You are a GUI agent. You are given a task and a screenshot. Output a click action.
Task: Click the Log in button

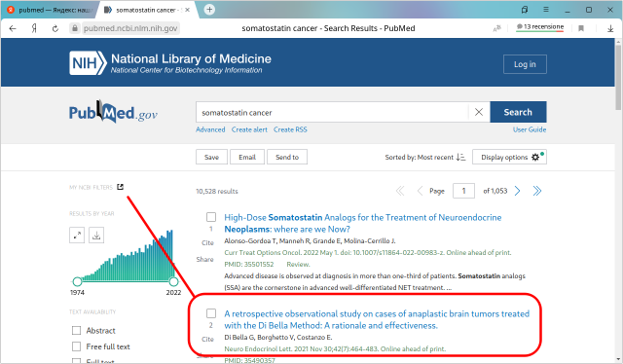pos(525,64)
